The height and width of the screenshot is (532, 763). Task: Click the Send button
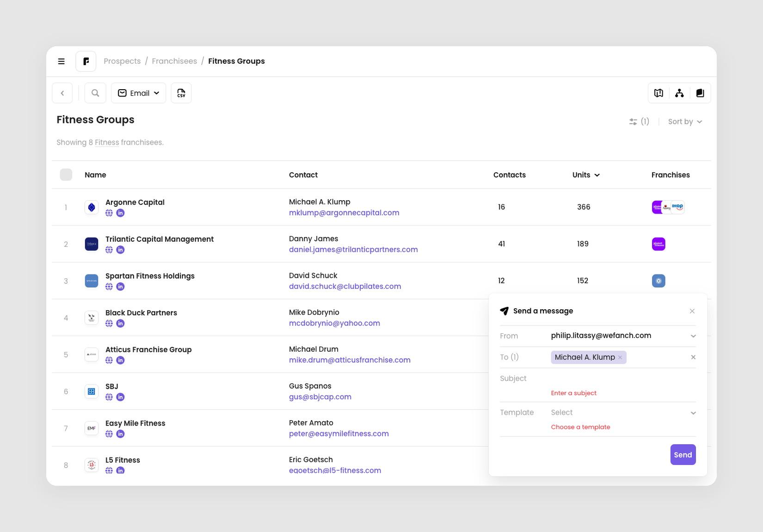point(683,455)
